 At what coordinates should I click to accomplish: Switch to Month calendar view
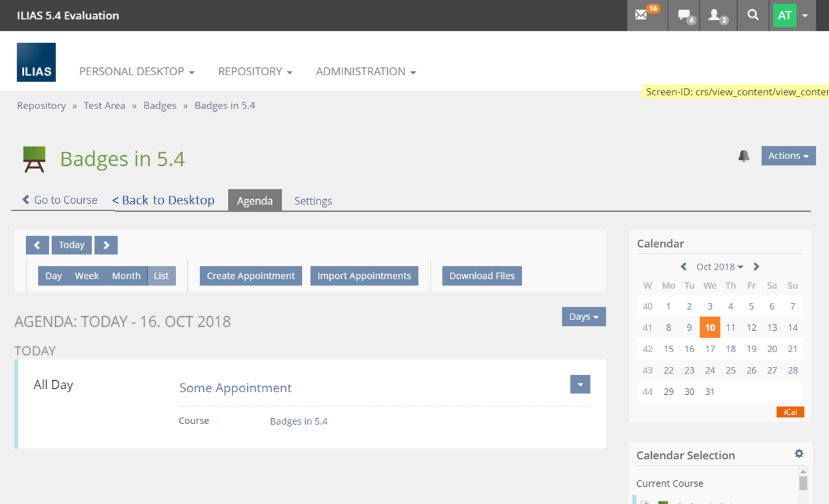(126, 276)
